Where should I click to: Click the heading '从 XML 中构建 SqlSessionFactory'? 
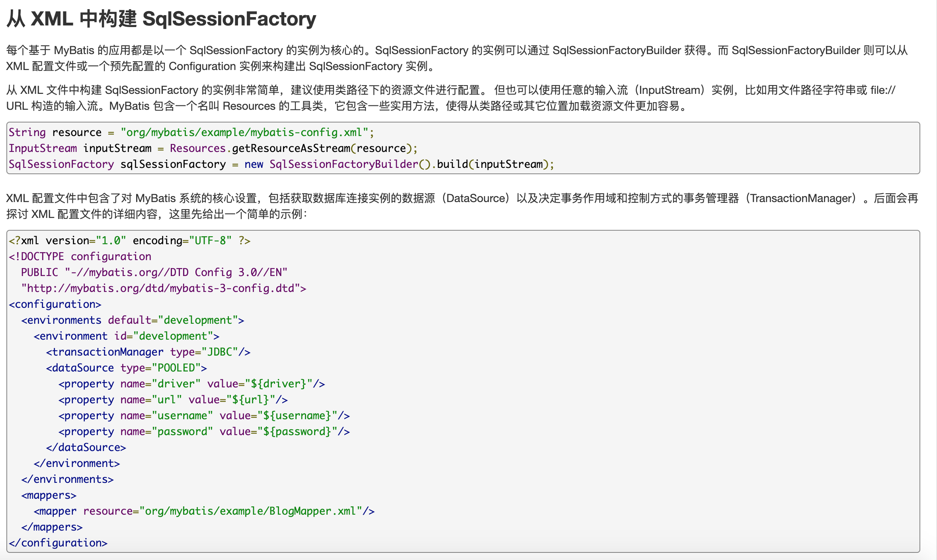[161, 19]
